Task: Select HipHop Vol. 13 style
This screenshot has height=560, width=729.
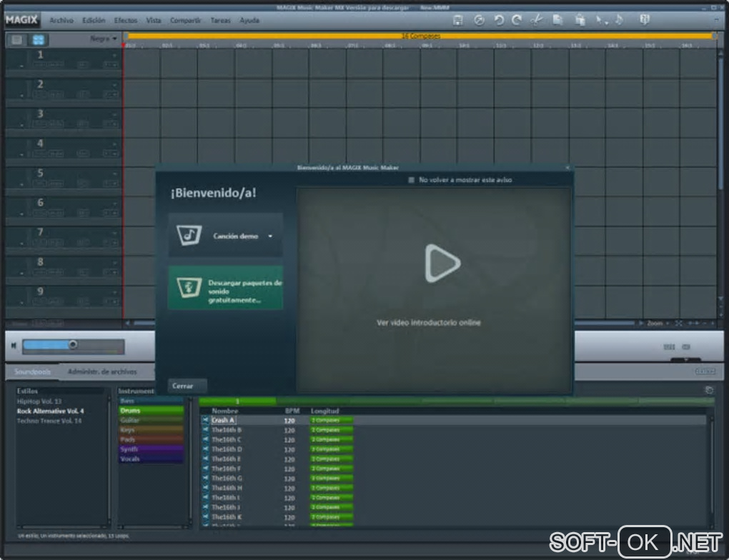Action: pyautogui.click(x=39, y=401)
